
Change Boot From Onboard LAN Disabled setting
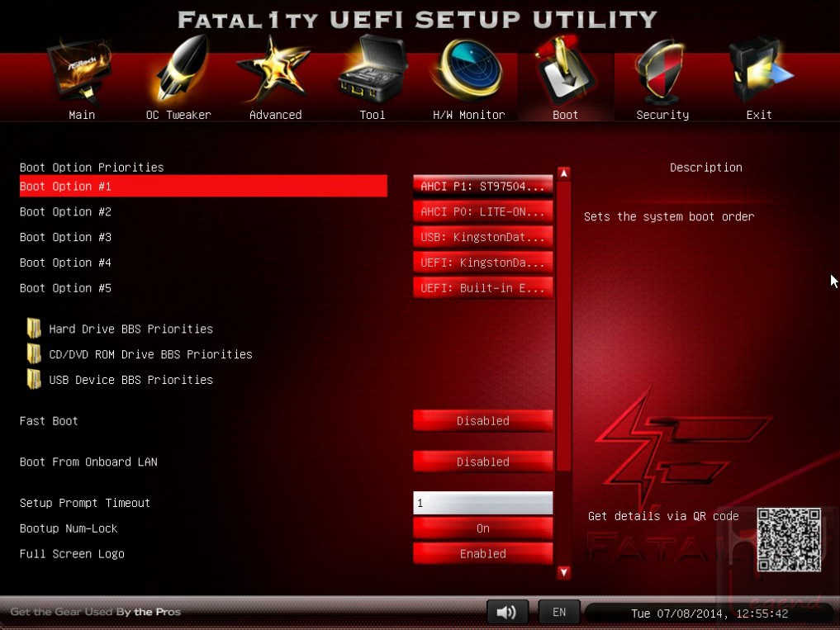tap(482, 462)
